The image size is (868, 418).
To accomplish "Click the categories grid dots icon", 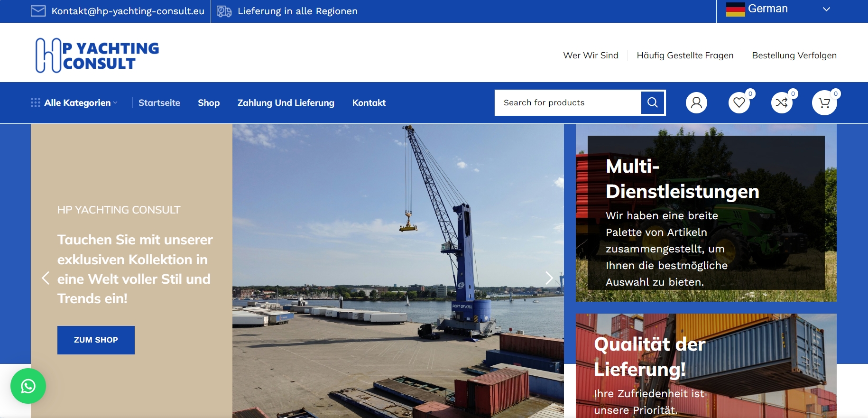I will [36, 102].
